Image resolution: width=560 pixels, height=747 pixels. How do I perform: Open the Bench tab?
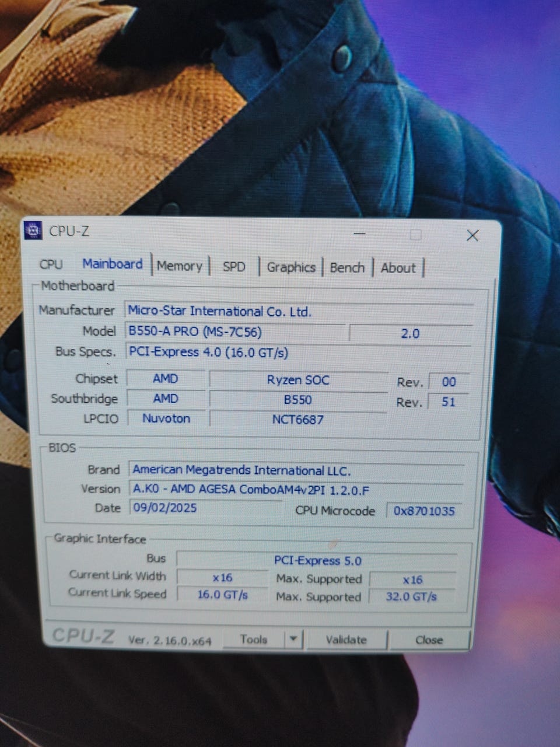[347, 268]
